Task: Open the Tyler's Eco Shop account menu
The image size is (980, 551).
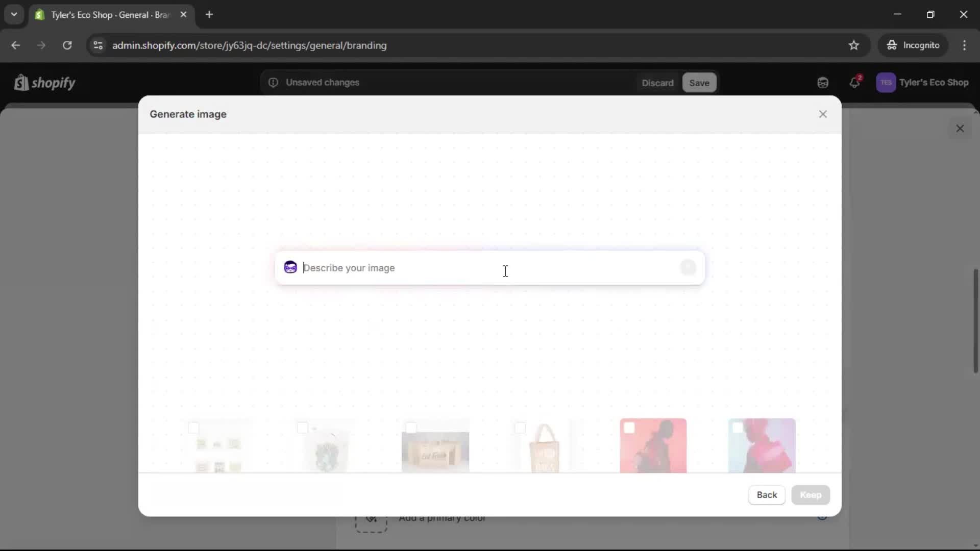Action: (924, 82)
